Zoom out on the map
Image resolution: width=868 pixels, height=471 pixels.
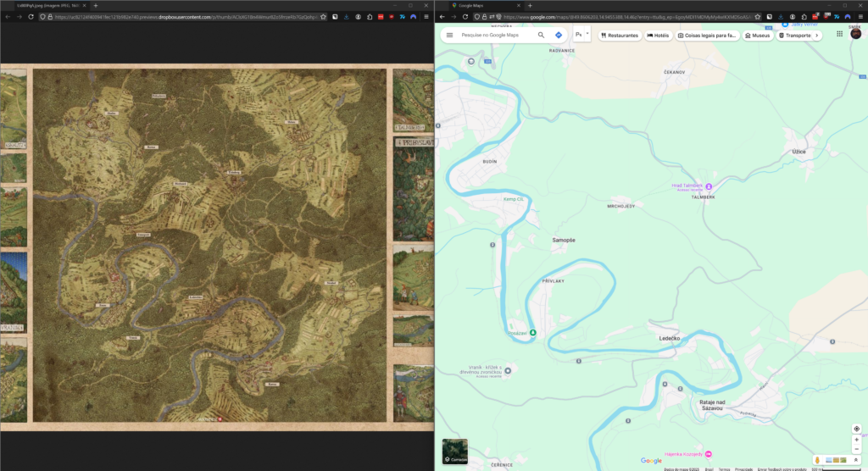pyautogui.click(x=856, y=449)
